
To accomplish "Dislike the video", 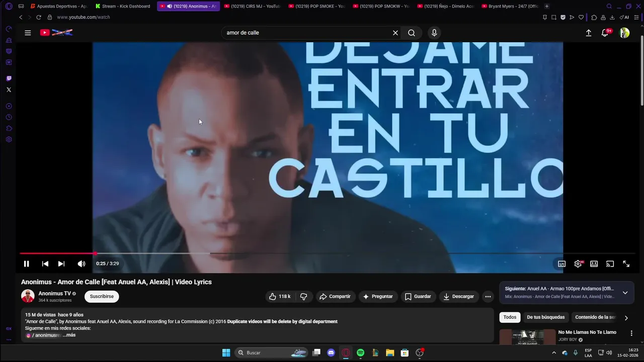I will coord(303,297).
